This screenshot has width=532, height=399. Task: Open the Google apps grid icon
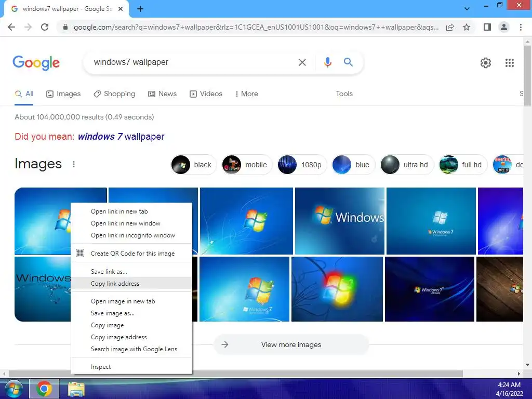pos(510,63)
